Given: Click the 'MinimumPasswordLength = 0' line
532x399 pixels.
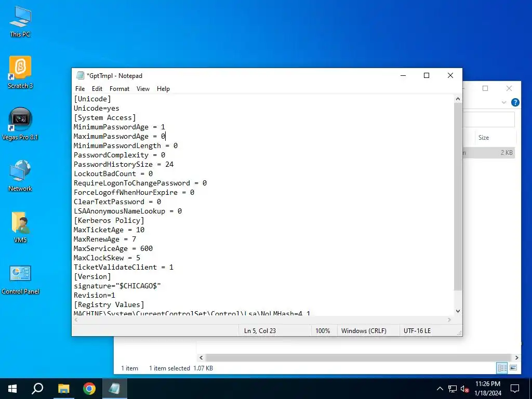Looking at the screenshot, I should [x=126, y=145].
